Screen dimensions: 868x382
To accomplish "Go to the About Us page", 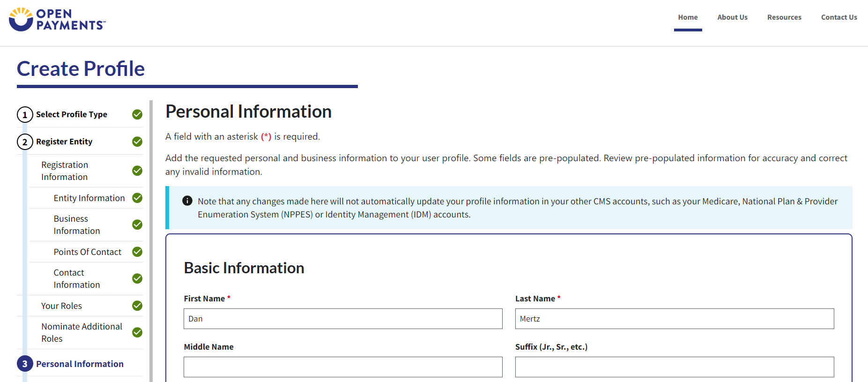I will tap(732, 17).
